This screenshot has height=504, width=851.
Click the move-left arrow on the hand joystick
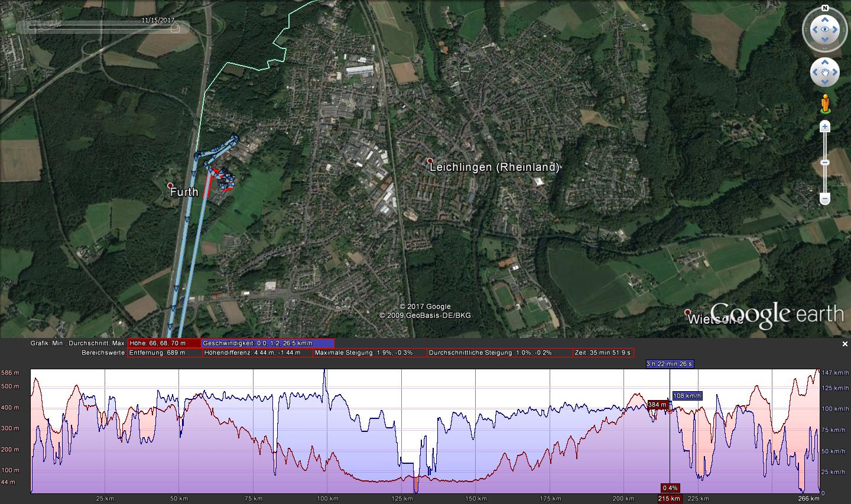pyautogui.click(x=814, y=73)
